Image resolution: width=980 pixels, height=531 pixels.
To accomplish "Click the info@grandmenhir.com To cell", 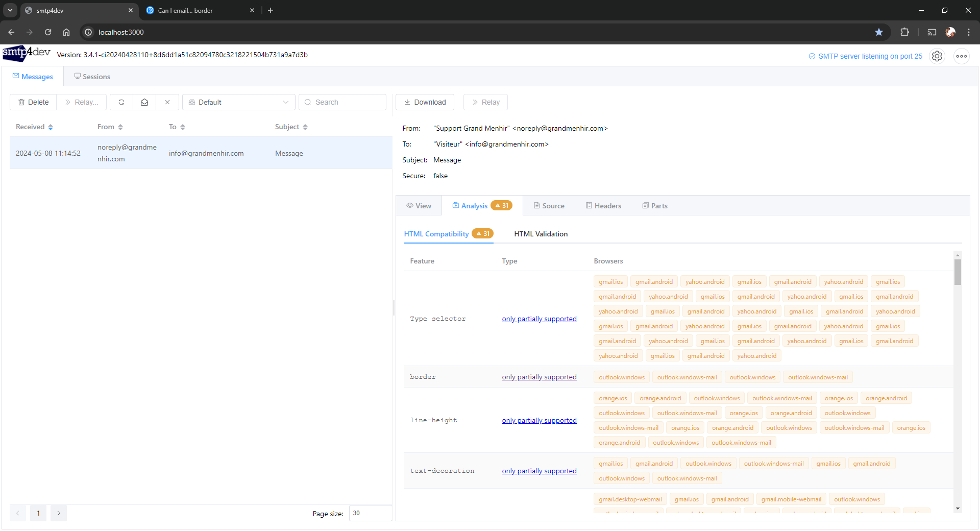I will tap(206, 153).
